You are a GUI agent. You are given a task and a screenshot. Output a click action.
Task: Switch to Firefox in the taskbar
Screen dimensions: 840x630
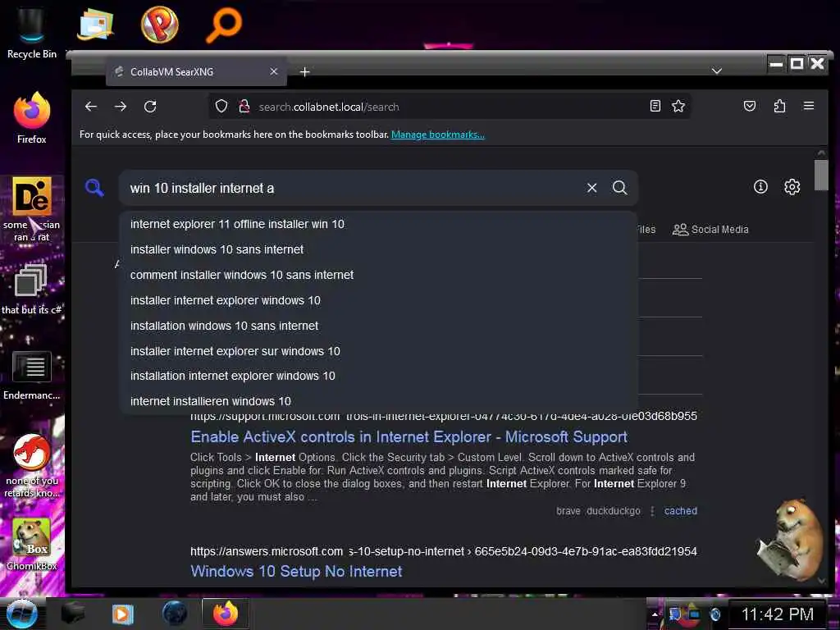tap(226, 614)
